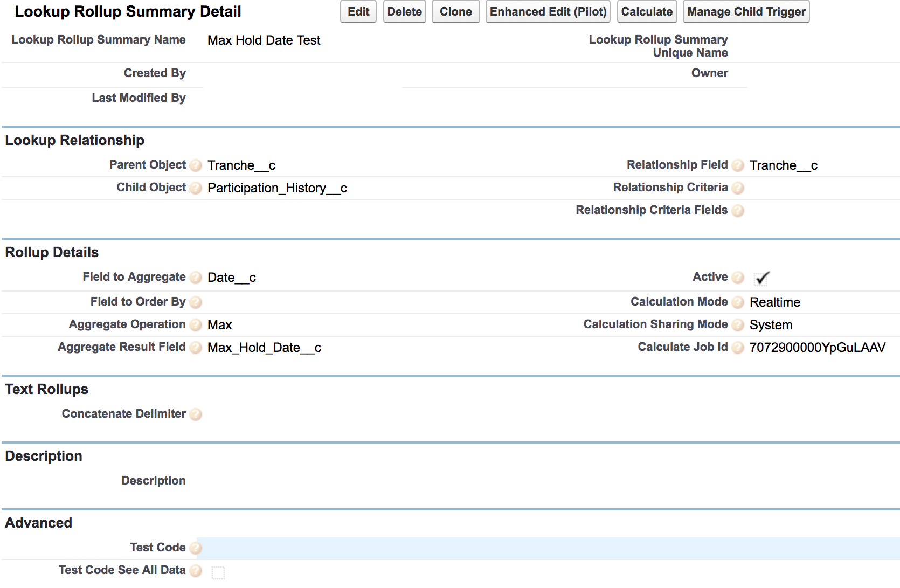
Task: Uncheck the Active checkbox
Action: 760,278
